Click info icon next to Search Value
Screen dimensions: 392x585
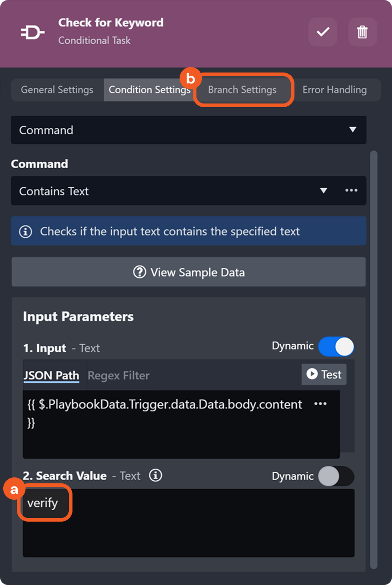click(155, 476)
